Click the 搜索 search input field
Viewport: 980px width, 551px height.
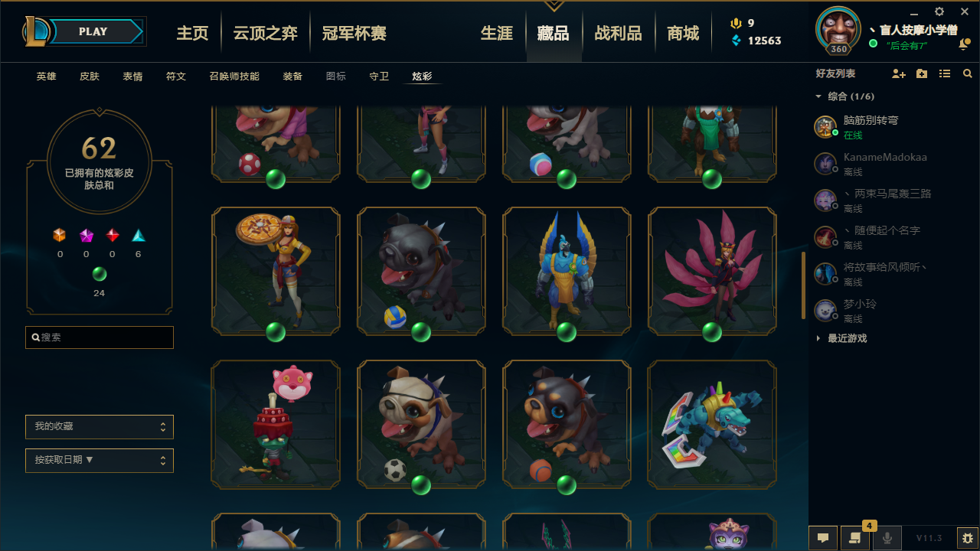[100, 337]
